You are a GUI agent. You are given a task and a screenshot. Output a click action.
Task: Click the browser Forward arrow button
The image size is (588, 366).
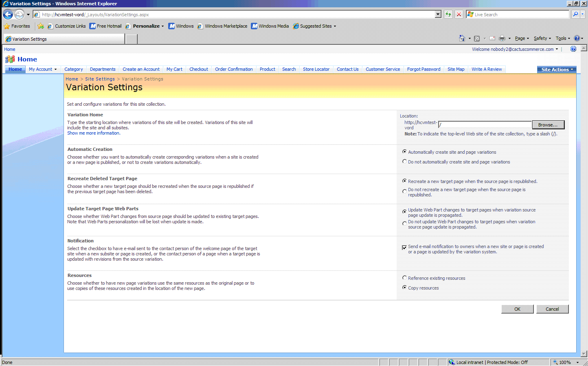click(x=19, y=14)
